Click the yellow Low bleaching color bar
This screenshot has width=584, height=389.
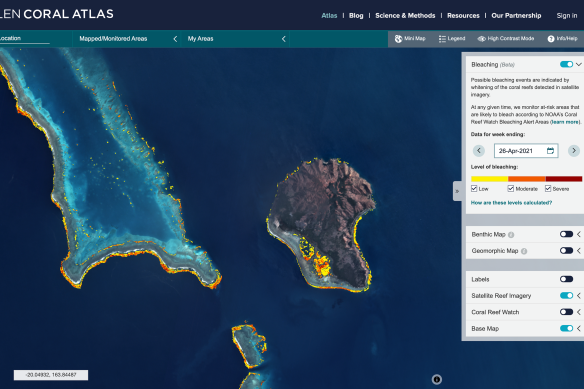point(489,179)
